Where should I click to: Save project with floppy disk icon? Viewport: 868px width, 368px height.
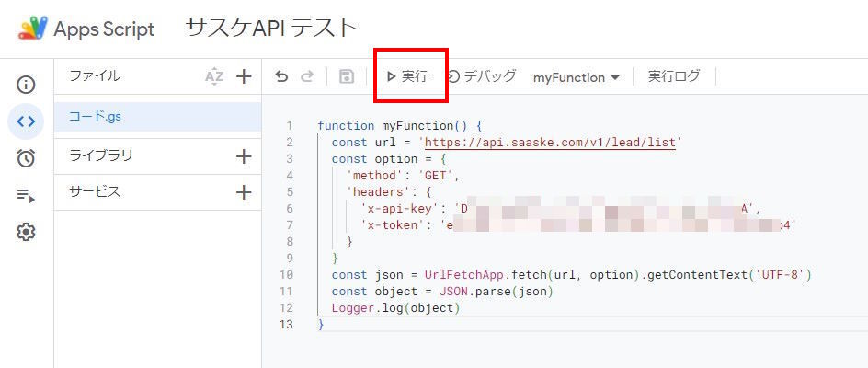point(347,77)
